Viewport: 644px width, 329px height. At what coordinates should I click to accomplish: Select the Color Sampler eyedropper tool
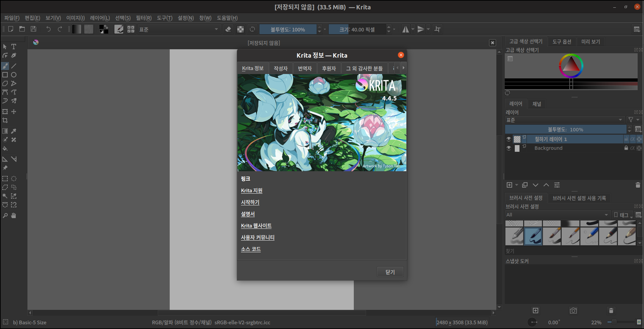point(14,131)
